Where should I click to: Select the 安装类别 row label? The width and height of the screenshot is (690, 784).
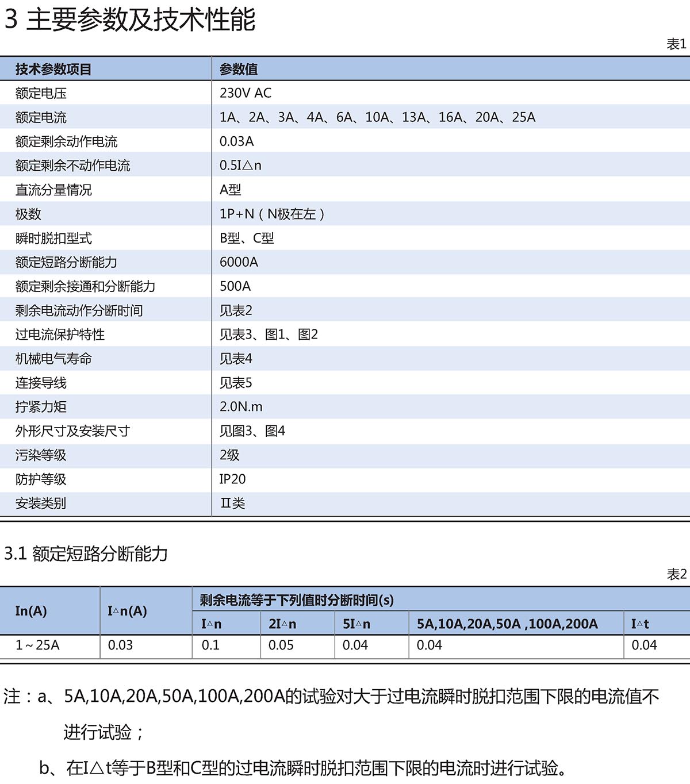(41, 504)
